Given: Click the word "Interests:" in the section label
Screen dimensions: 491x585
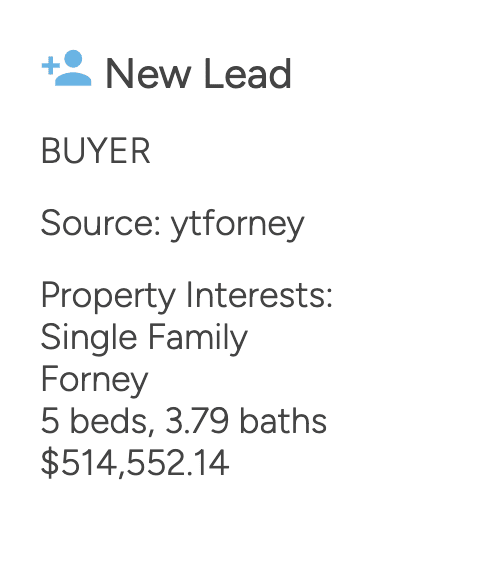Looking at the screenshot, I should tap(259, 295).
